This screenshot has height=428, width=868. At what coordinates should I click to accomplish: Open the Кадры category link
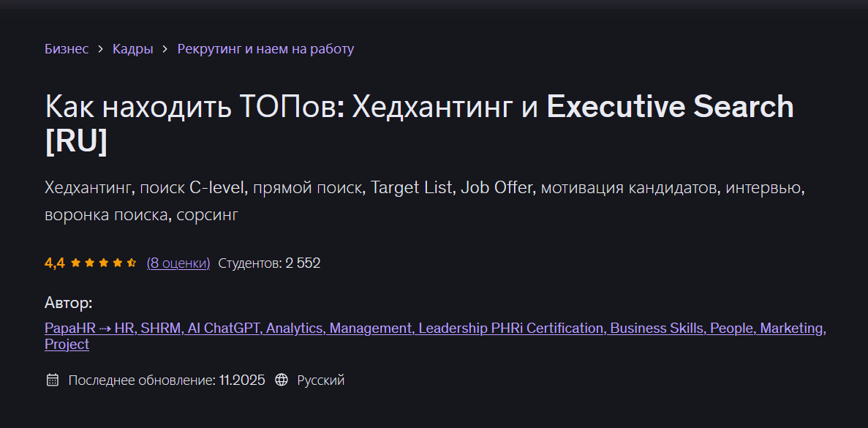click(133, 48)
